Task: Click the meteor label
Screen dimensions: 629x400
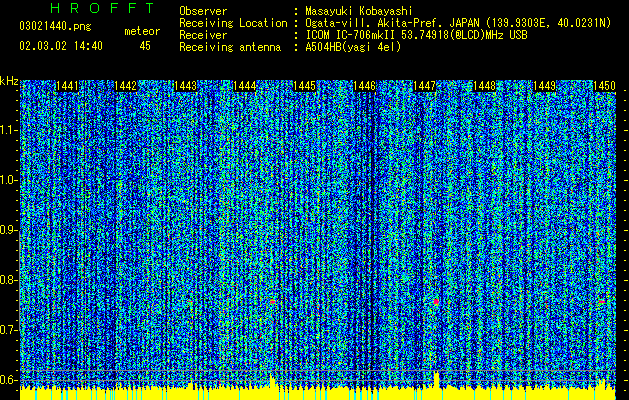Action: pos(142,31)
